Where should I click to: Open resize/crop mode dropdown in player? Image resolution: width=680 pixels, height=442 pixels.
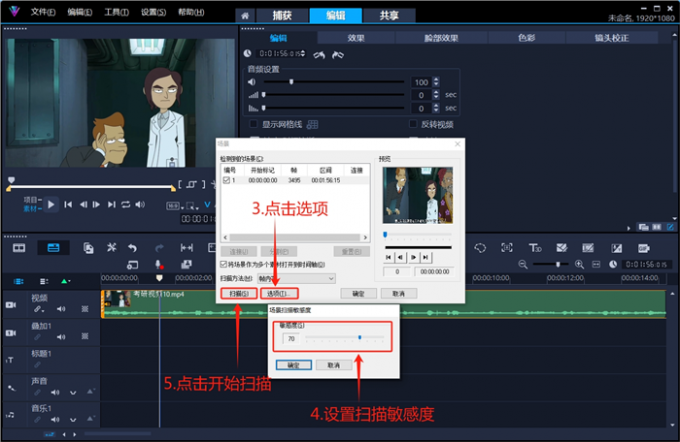(192, 206)
